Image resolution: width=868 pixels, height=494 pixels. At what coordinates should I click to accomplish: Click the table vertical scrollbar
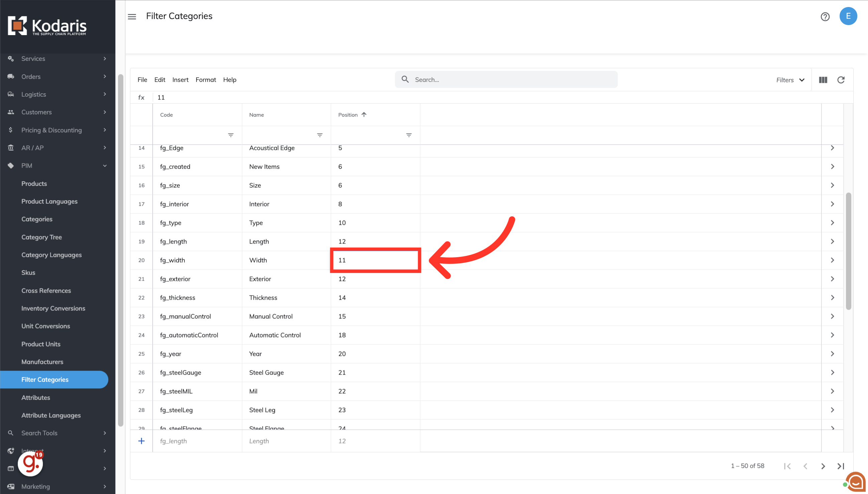pos(848,251)
